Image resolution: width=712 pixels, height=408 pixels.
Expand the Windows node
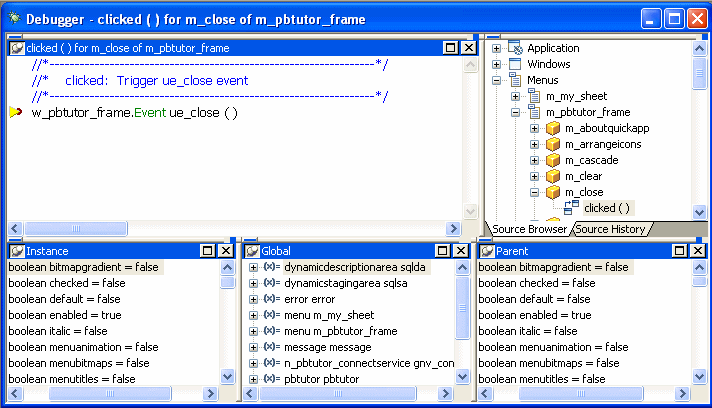(496, 64)
